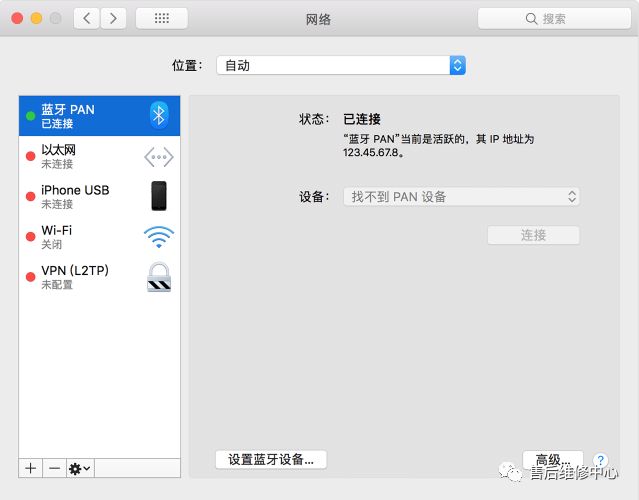Viewport: 639px width, 500px height.
Task: Click the red status dot of VPN (L2TP)
Action: point(31,277)
